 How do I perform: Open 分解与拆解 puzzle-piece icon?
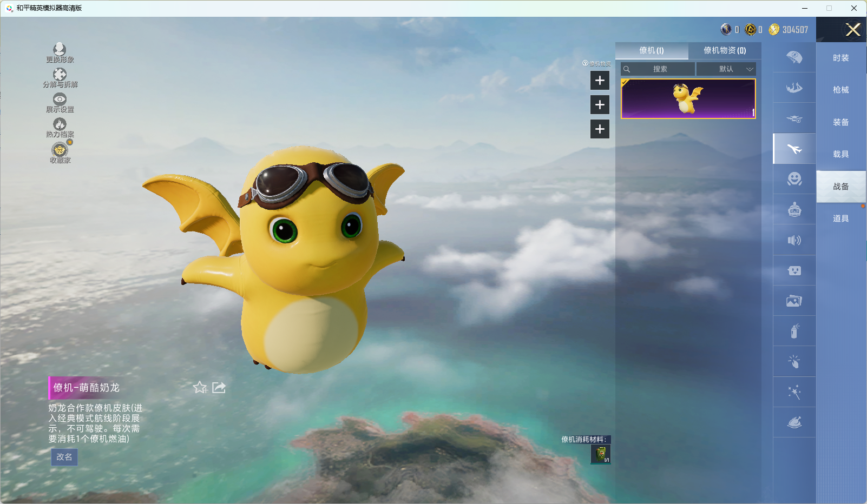coord(60,78)
